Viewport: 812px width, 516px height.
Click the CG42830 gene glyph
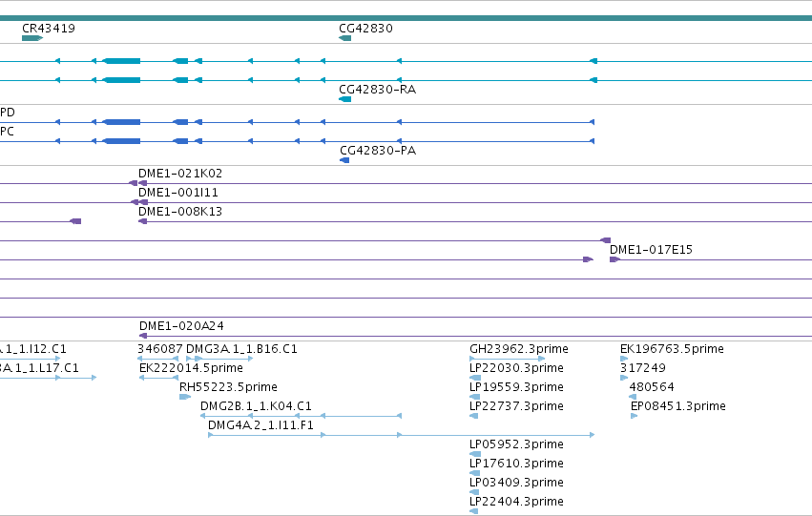click(344, 38)
